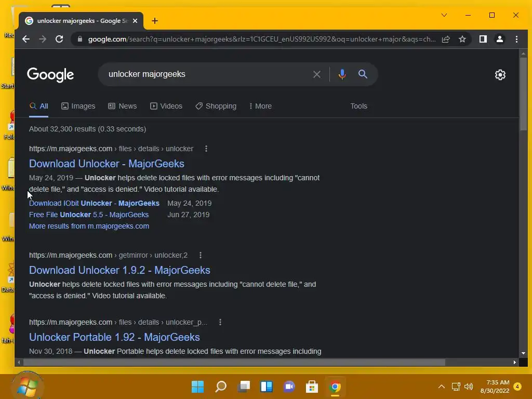
Task: Click the blue magnifier search button
Action: point(363,74)
